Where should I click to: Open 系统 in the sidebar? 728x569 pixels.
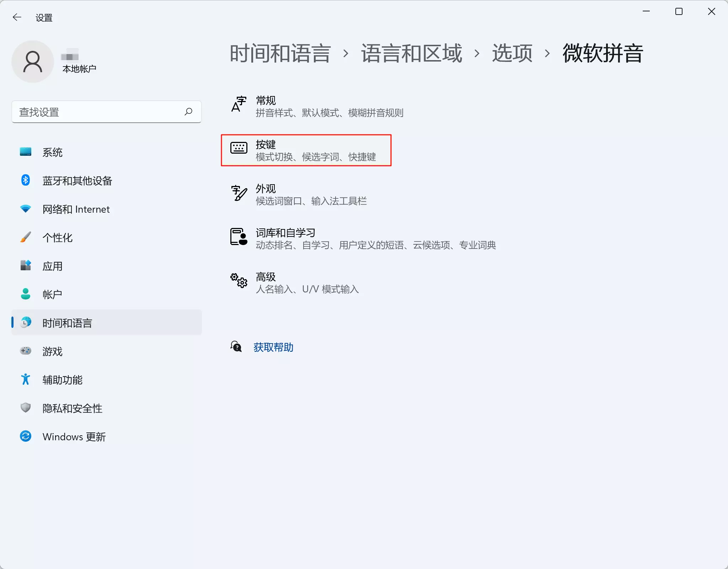[x=52, y=152]
